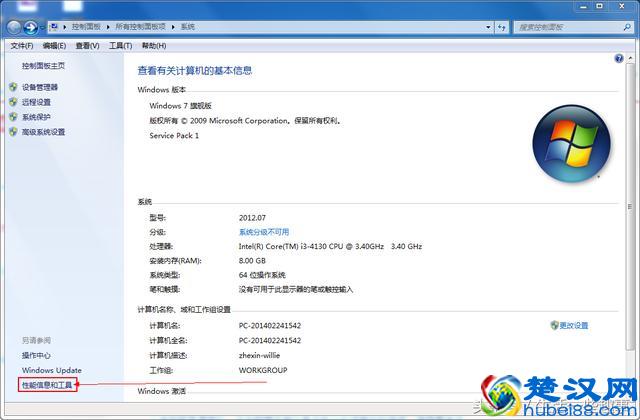The height and width of the screenshot is (420, 640).
Task: Expand the chevron after 控制面板 breadcrumb
Action: pos(108,27)
